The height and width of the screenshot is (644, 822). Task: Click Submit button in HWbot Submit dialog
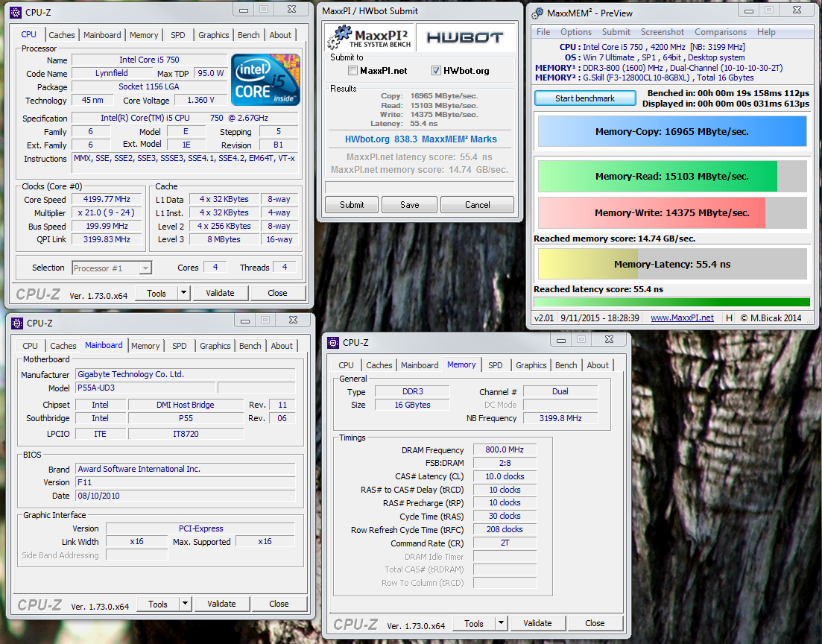point(352,204)
